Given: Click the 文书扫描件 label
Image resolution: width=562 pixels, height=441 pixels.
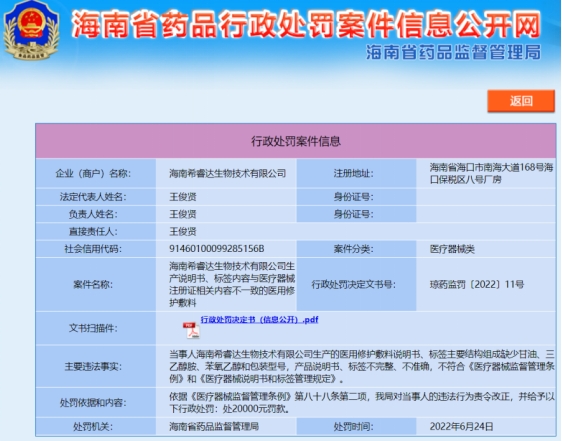Looking at the screenshot, I should [x=93, y=328].
